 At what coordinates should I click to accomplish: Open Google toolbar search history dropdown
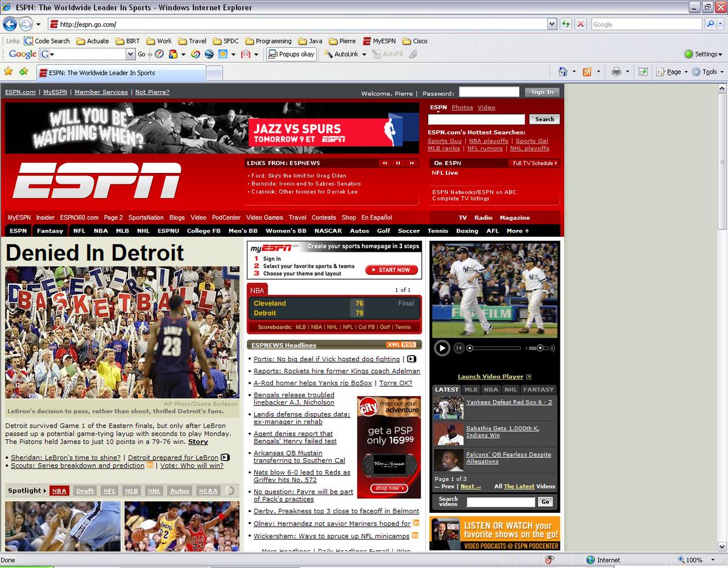130,54
